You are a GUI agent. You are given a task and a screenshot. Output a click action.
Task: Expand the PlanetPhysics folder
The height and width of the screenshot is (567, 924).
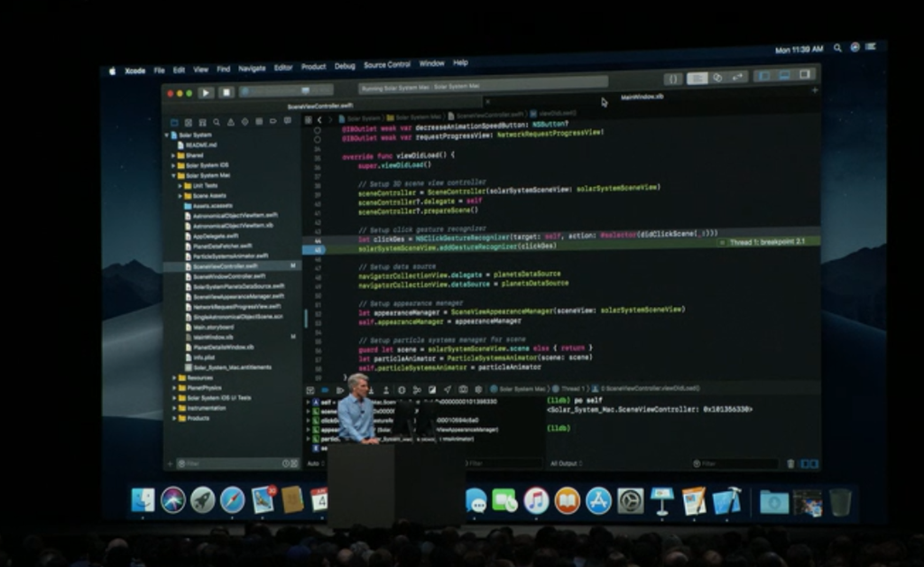click(x=174, y=388)
